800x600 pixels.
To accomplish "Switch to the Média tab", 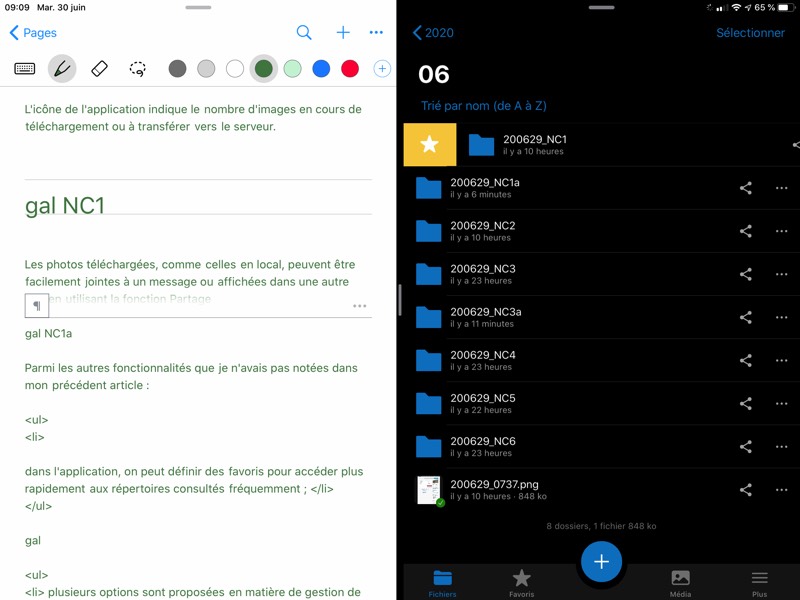I will (680, 582).
